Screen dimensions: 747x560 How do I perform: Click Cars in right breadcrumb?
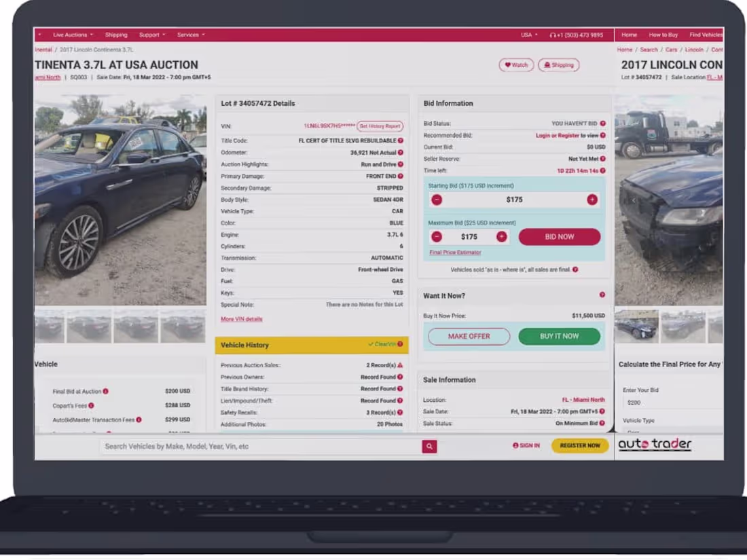[x=671, y=50]
